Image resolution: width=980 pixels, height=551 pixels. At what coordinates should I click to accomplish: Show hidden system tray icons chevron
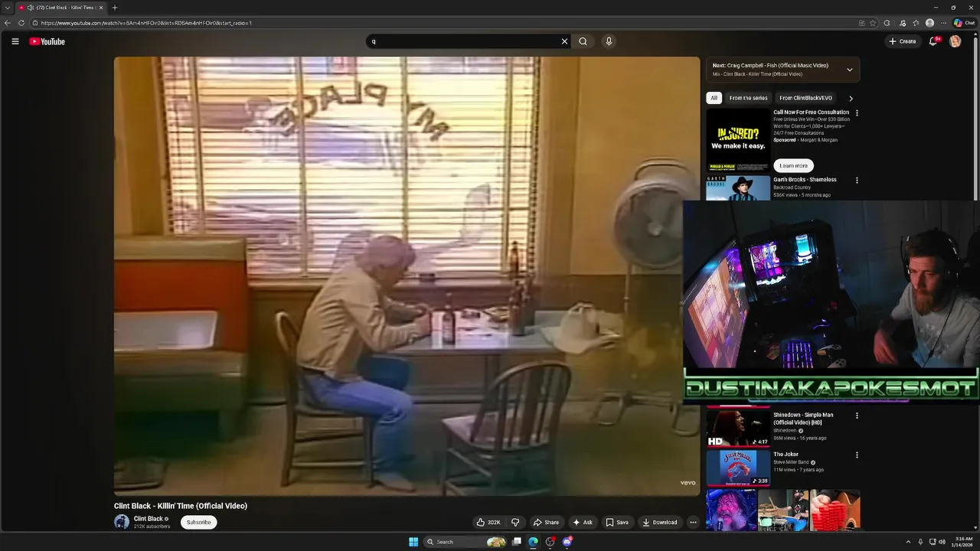[x=908, y=542]
